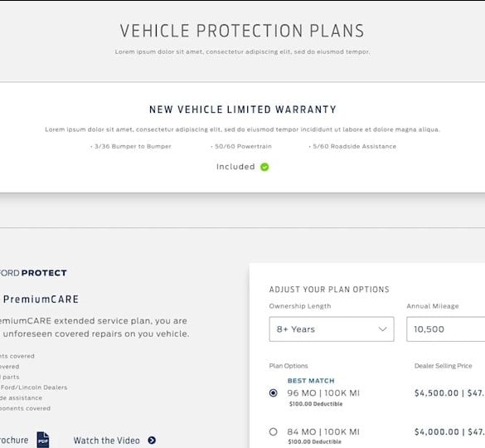This screenshot has height=448, width=485.
Task: Click the Ford Protect logo
Action: point(33,273)
